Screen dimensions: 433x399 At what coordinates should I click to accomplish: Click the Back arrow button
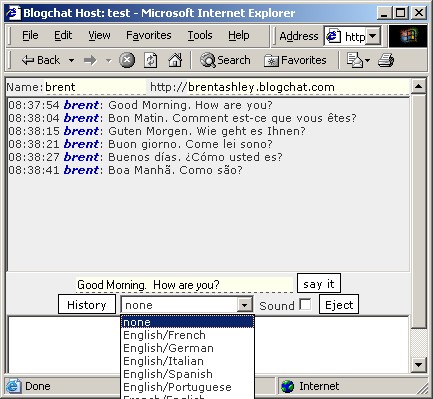tap(41, 60)
